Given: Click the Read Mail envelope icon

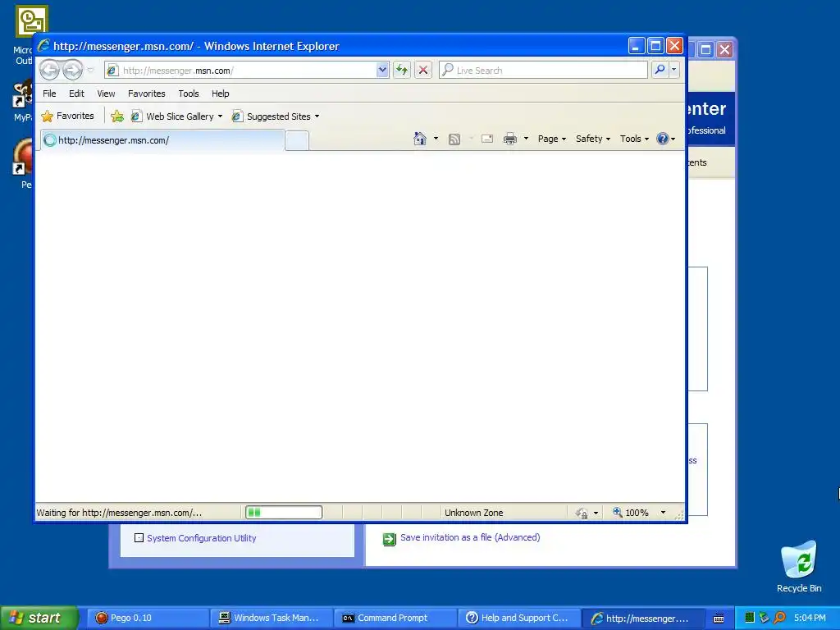Looking at the screenshot, I should click(487, 139).
